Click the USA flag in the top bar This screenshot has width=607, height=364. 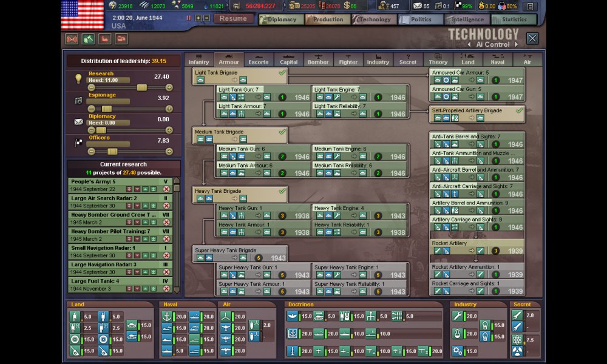click(83, 14)
